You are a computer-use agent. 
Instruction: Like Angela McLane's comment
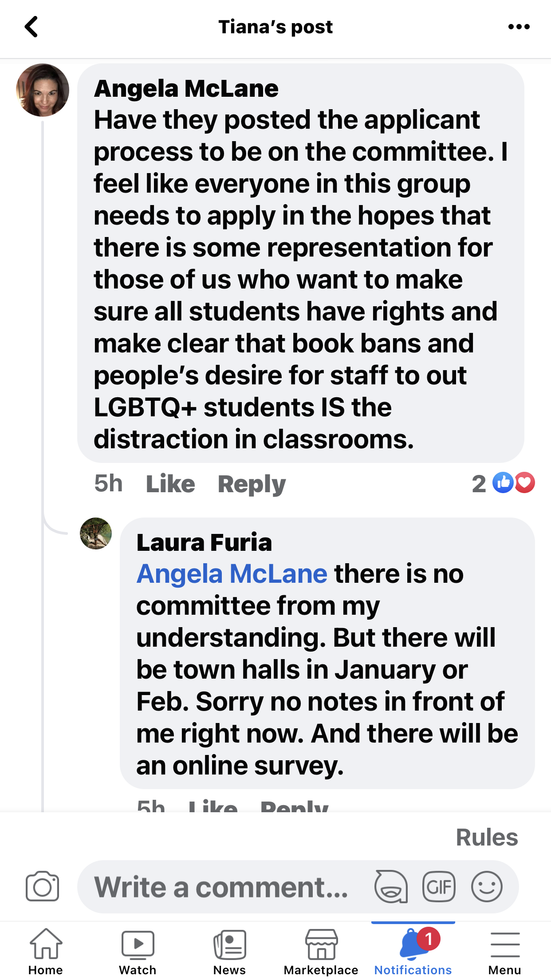[170, 484]
